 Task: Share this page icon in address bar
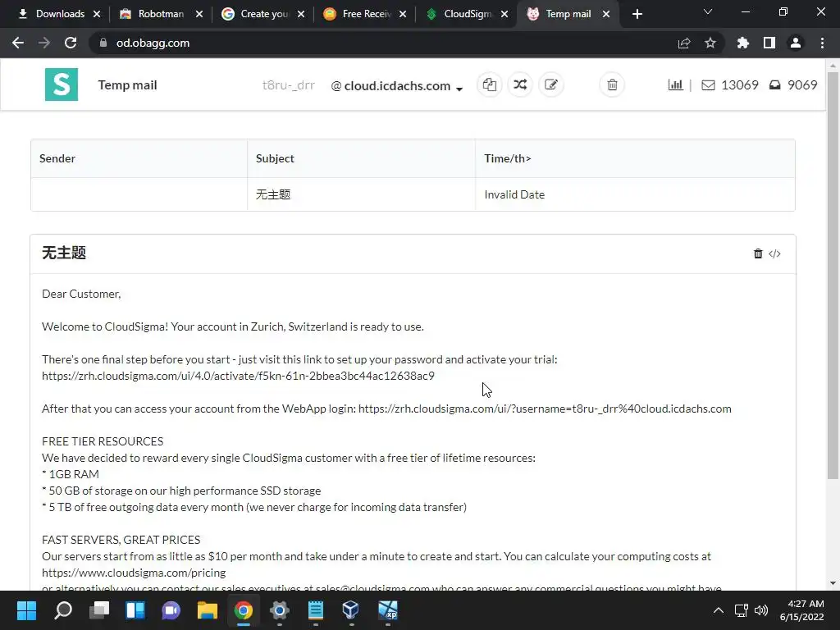[684, 43]
